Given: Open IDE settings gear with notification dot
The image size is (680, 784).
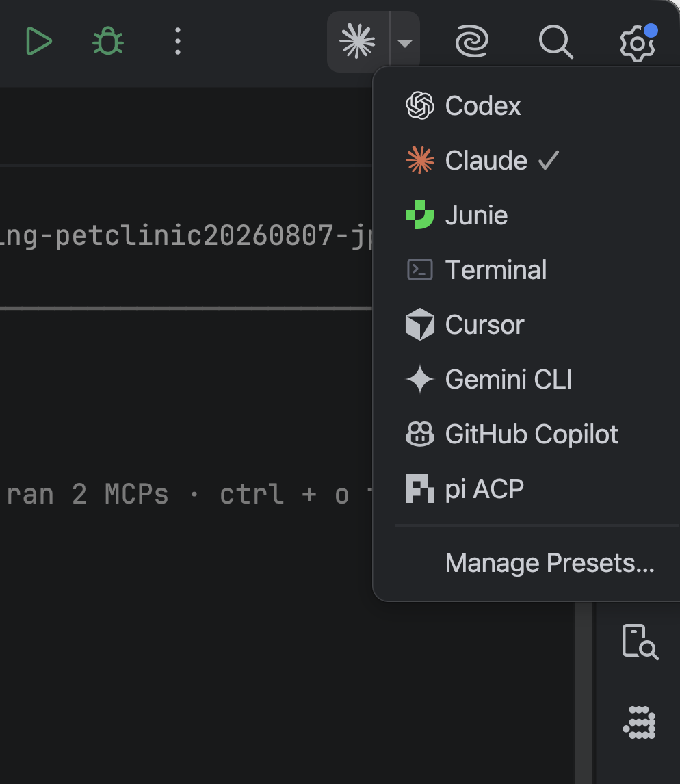Looking at the screenshot, I should (x=638, y=42).
